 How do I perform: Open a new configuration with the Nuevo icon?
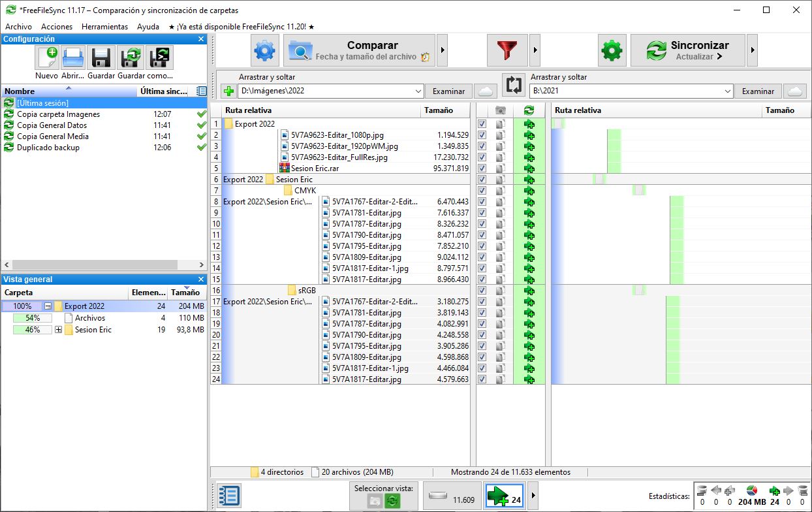pyautogui.click(x=46, y=58)
